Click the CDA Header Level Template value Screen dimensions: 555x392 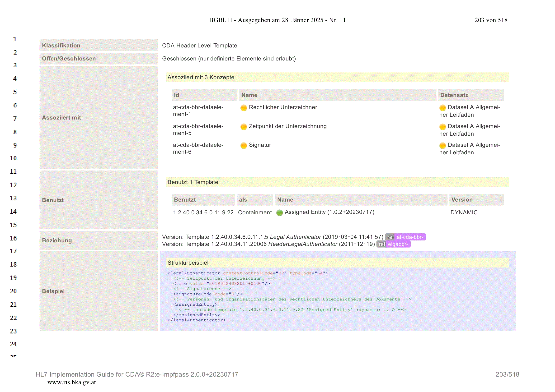pos(199,45)
